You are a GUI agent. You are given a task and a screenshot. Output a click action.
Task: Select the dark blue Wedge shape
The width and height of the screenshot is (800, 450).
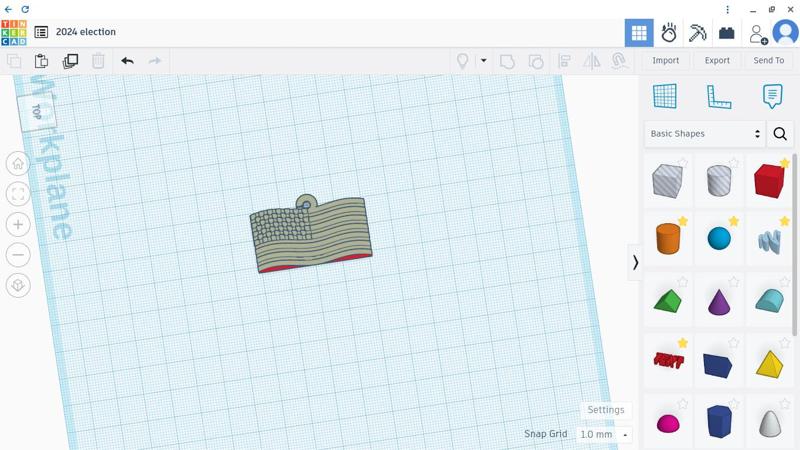point(719,364)
